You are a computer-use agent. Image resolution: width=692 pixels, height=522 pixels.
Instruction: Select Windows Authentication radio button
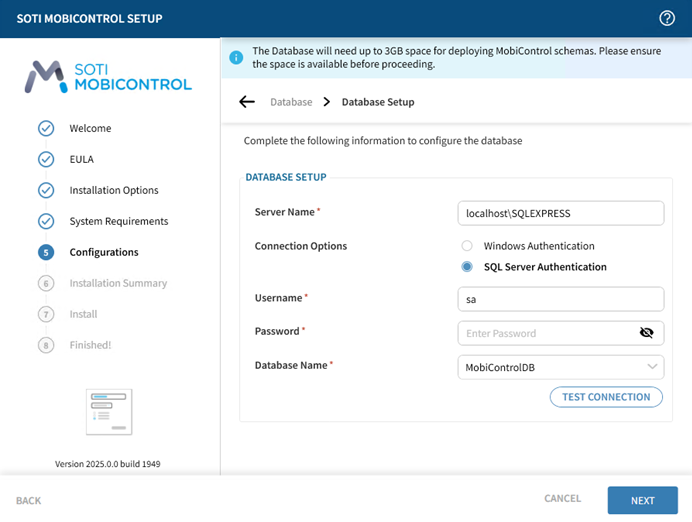point(467,246)
